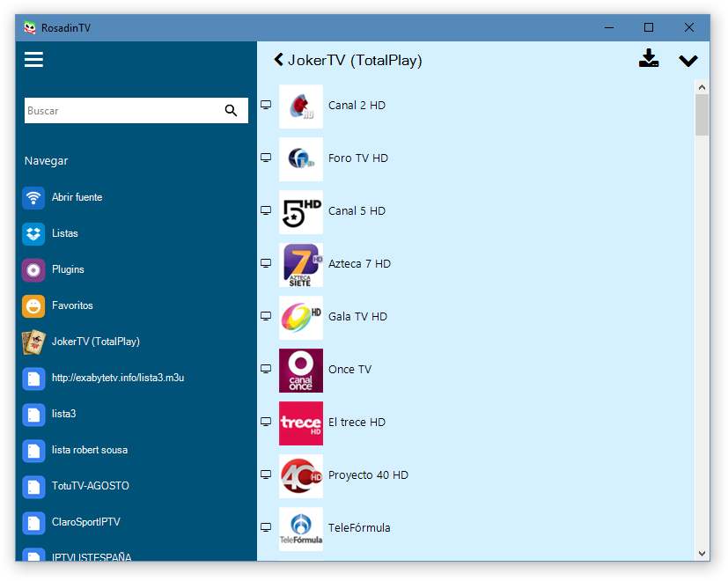The height and width of the screenshot is (581, 728).
Task: Play Azteca 7 HD channel
Action: tap(359, 264)
